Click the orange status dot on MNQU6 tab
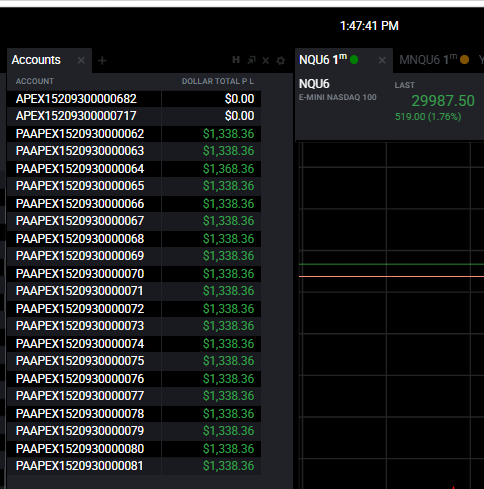The height and width of the screenshot is (489, 484). click(x=464, y=60)
